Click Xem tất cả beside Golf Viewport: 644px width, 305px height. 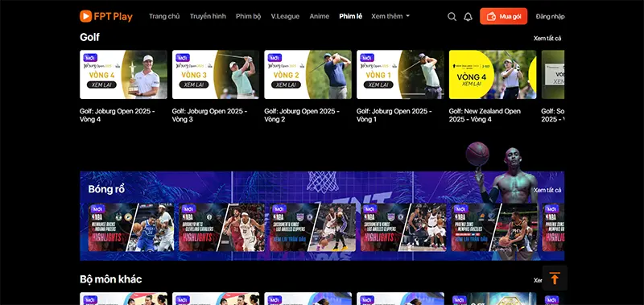tap(547, 38)
